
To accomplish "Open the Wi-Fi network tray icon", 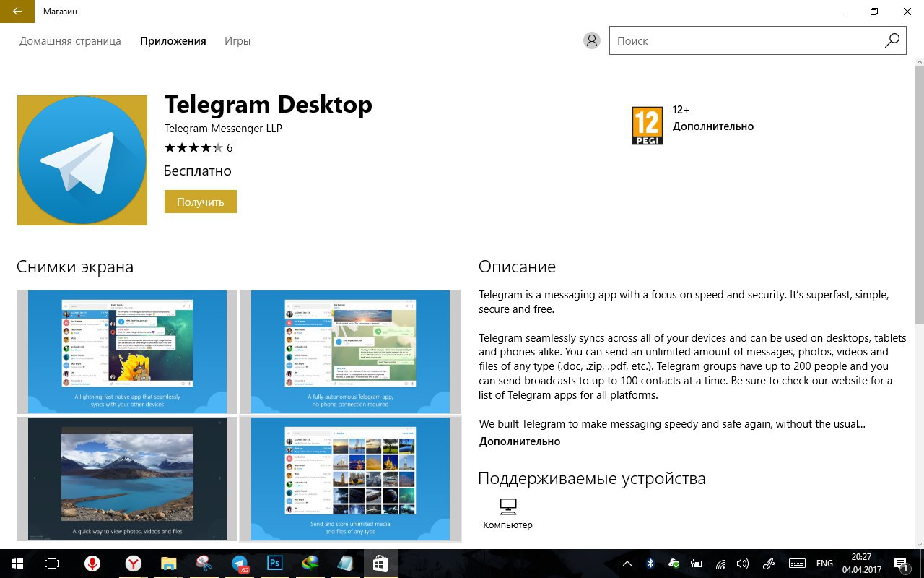I will click(720, 564).
